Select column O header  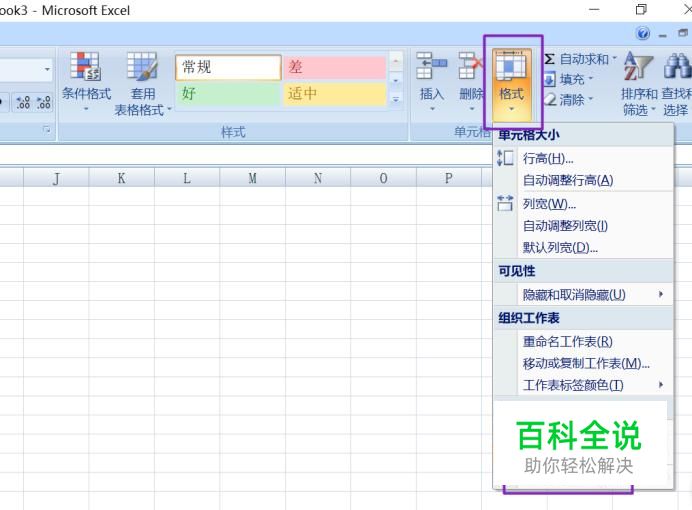(383, 178)
